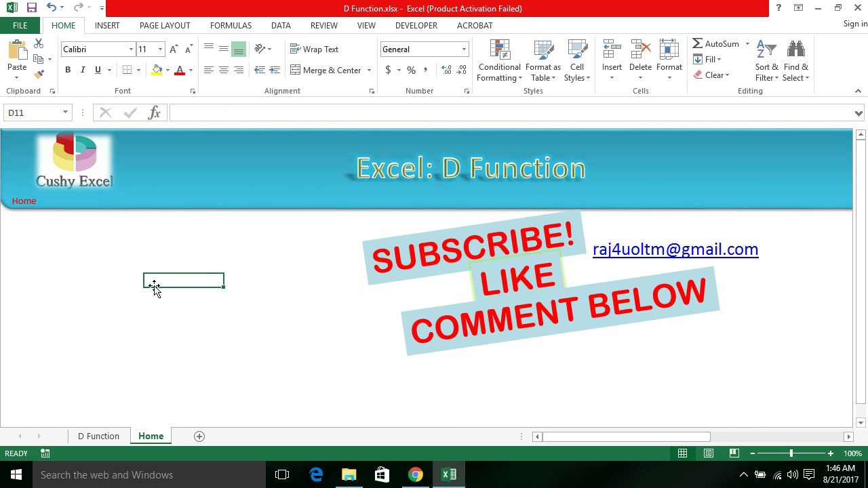Toggle bold formatting
Image resolution: width=868 pixels, height=488 pixels.
click(x=68, y=70)
